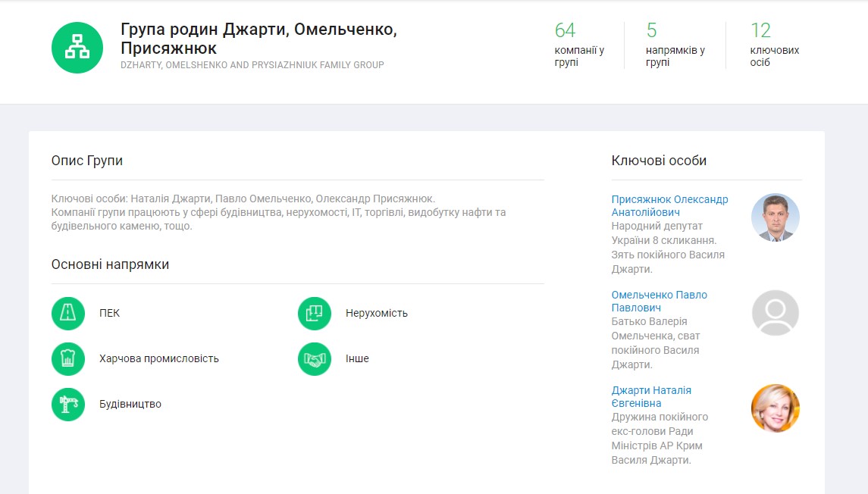Click the green group hierarchy icon
This screenshot has width=868, height=494.
[x=77, y=48]
